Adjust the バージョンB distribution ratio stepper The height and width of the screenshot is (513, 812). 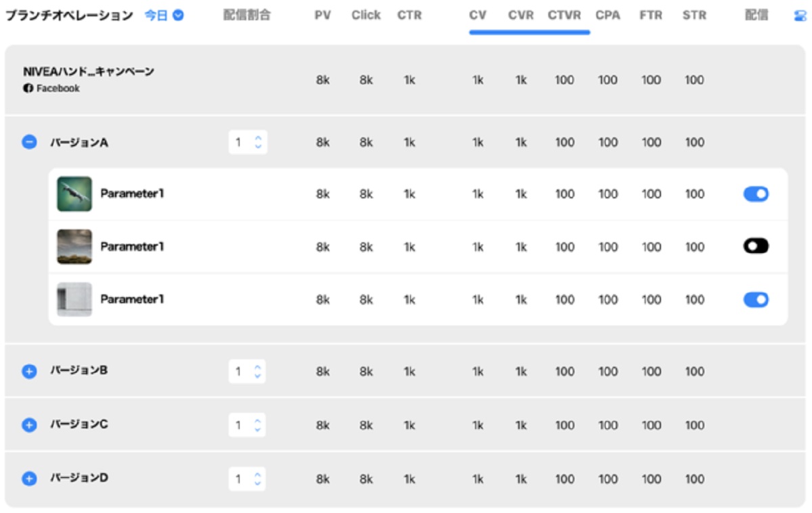pos(257,372)
